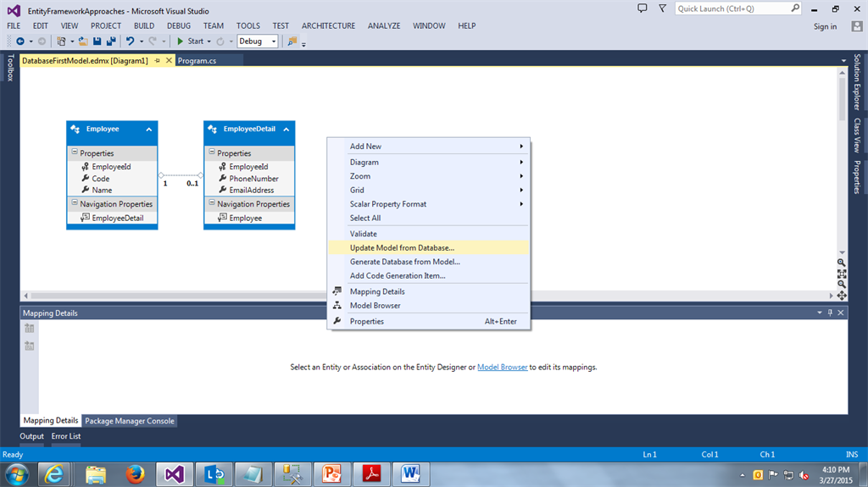Click the Open File toolbar icon
The height and width of the screenshot is (487, 868).
[83, 42]
